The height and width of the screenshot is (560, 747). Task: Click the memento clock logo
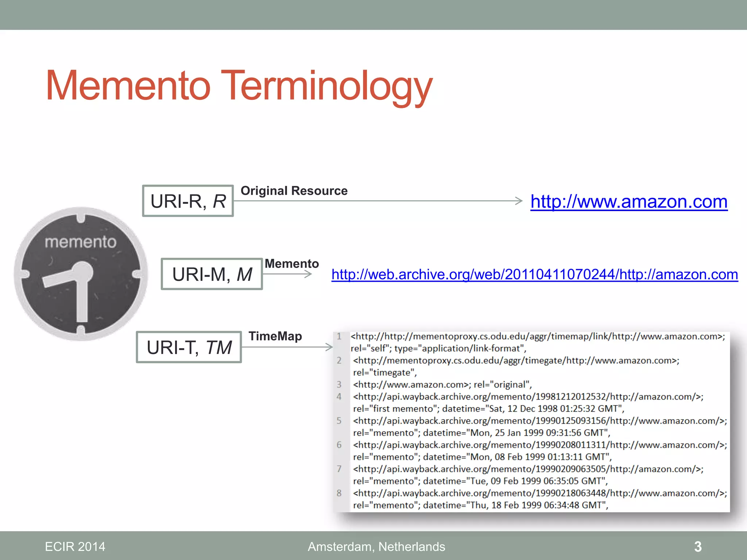click(x=81, y=274)
